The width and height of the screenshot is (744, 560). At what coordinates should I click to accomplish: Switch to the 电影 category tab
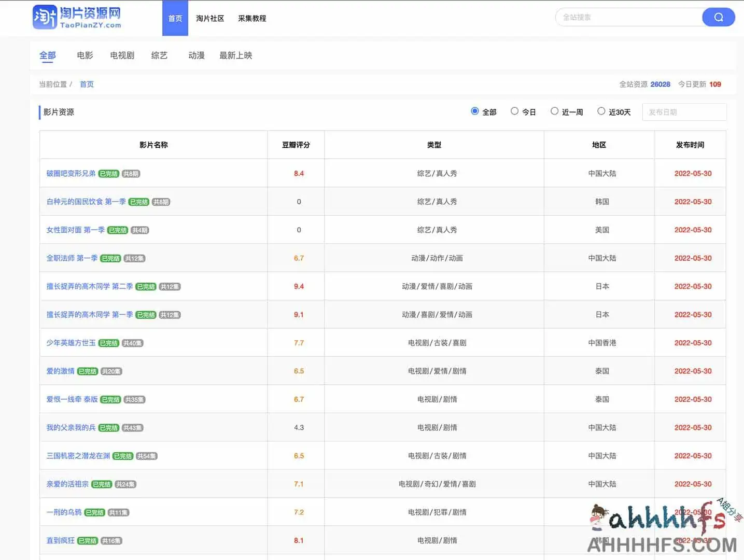[84, 55]
